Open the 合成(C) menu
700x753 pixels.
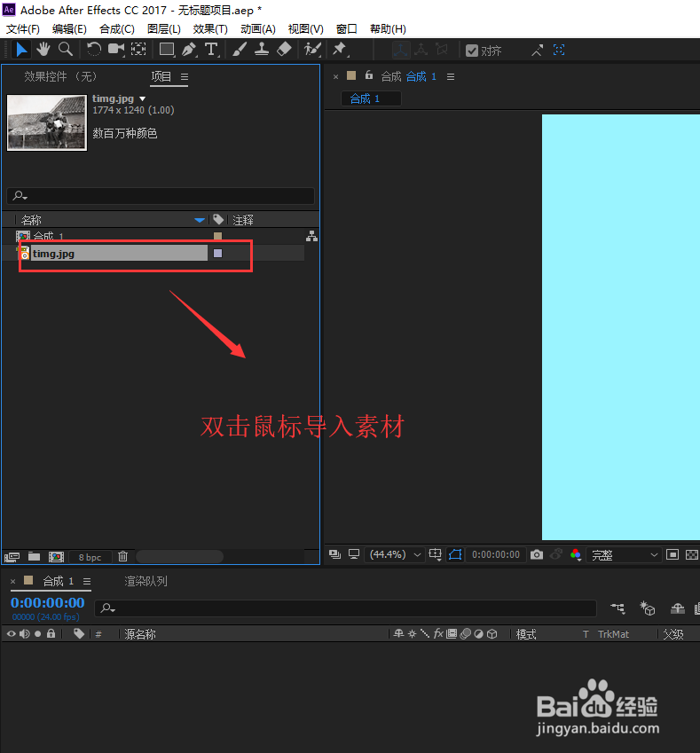tap(117, 29)
